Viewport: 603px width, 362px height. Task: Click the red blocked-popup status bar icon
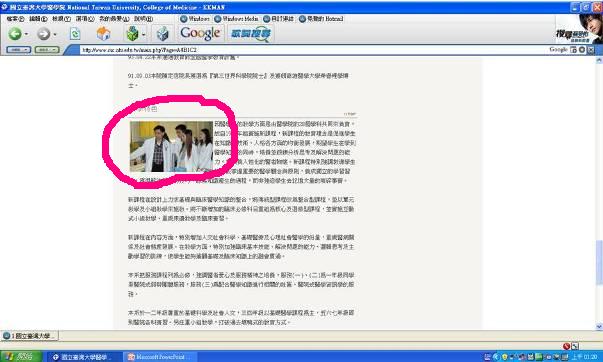coord(566,346)
